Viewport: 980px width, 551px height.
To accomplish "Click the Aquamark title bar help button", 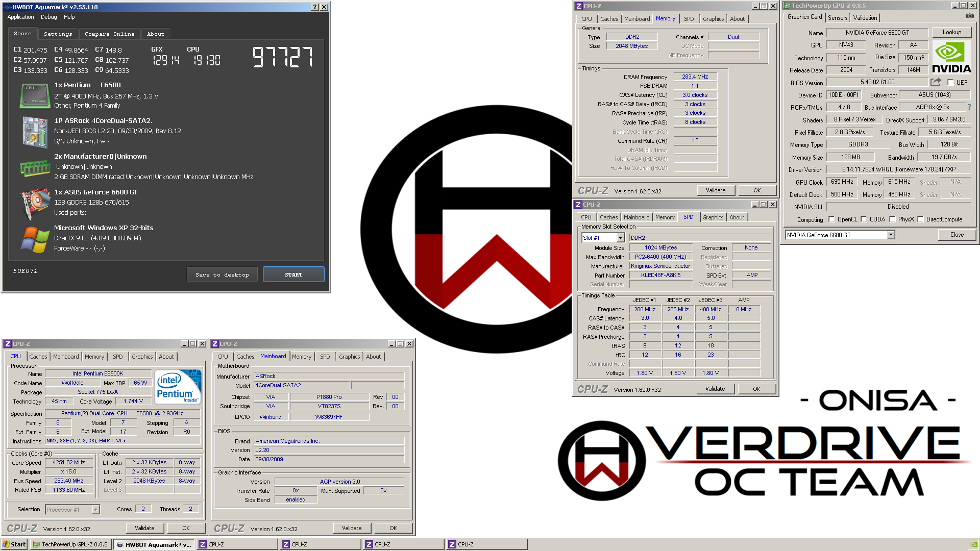I will point(315,7).
